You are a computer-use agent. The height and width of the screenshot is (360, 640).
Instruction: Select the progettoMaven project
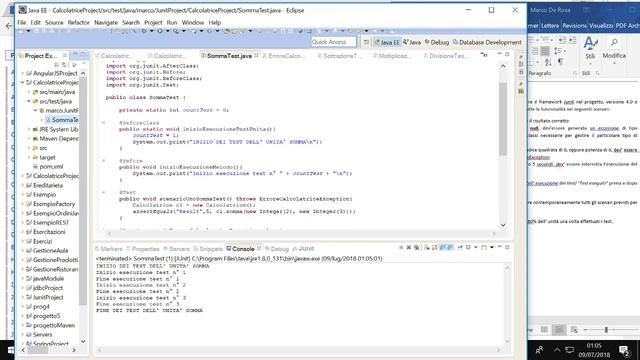coord(51,325)
